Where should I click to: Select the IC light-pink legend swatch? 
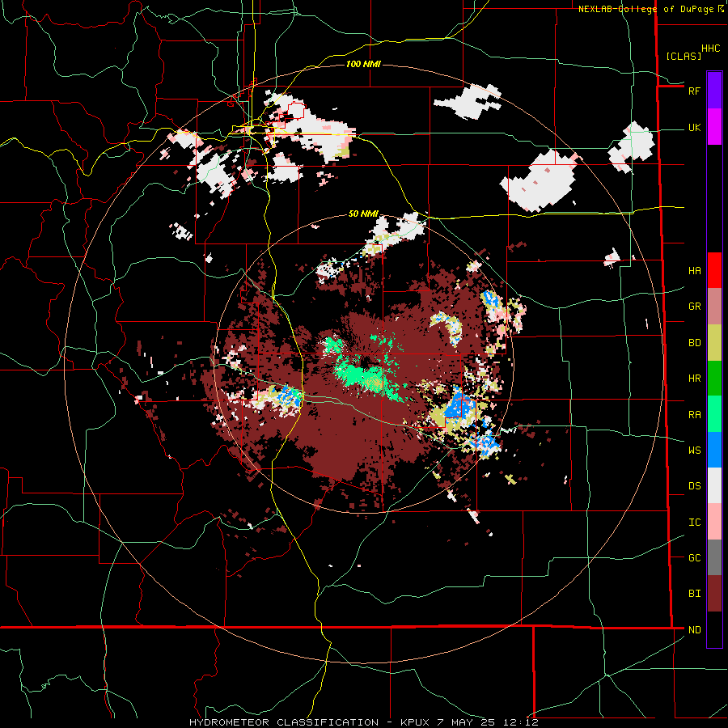[714, 522]
